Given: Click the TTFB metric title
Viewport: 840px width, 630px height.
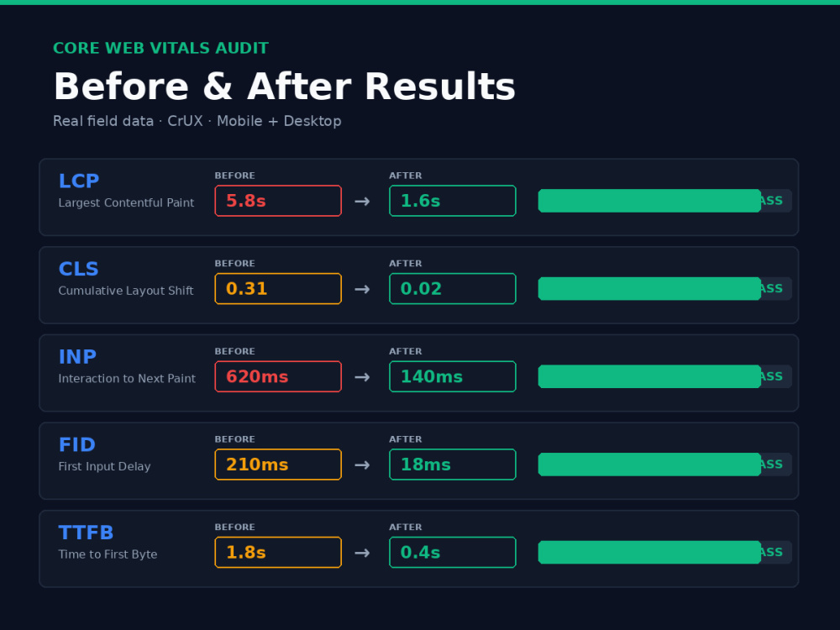Looking at the screenshot, I should (86, 533).
